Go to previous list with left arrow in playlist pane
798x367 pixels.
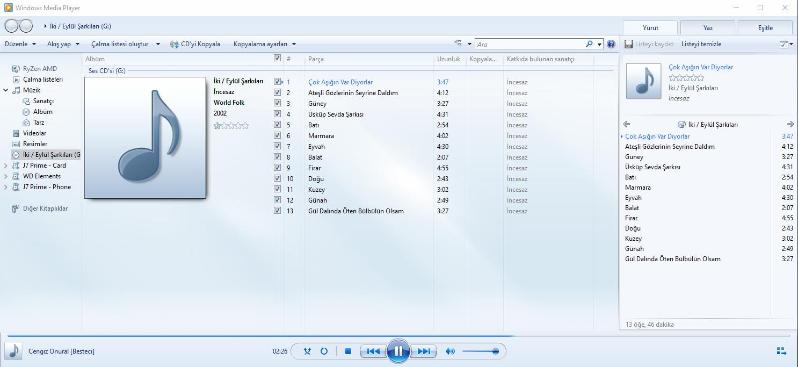click(x=626, y=124)
